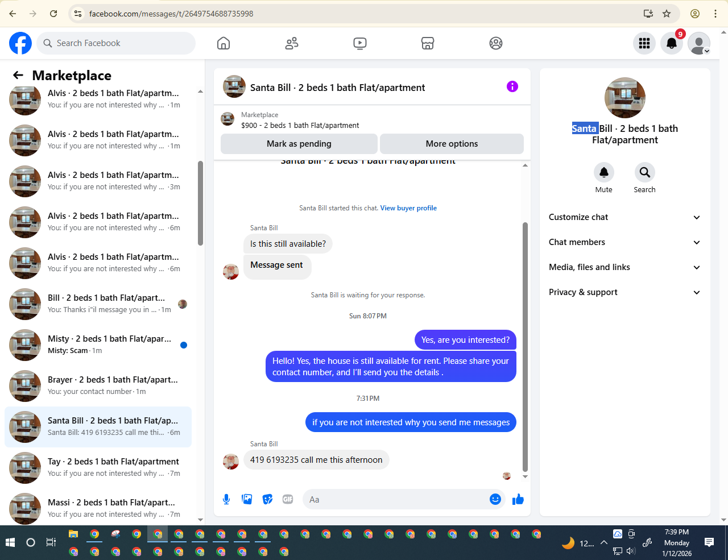This screenshot has height=560, width=728.
Task: Click Santa Bill listing photo in right panel
Action: click(x=625, y=98)
